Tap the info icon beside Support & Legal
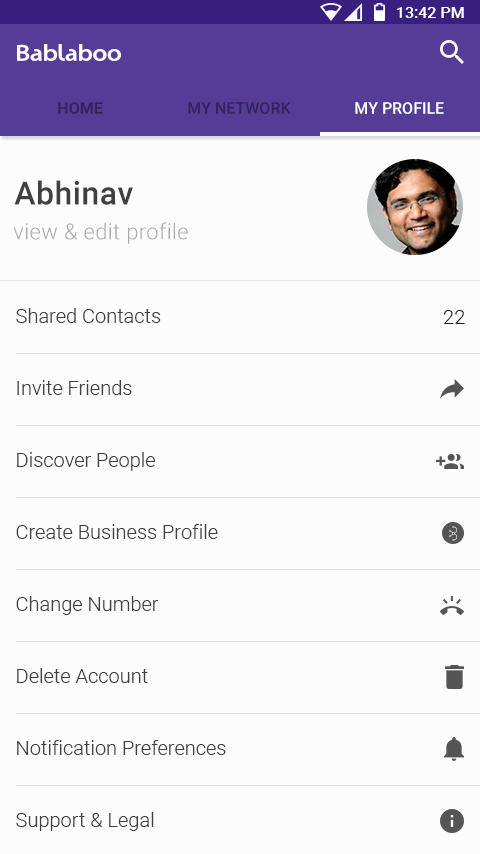The width and height of the screenshot is (480, 854). click(x=452, y=821)
